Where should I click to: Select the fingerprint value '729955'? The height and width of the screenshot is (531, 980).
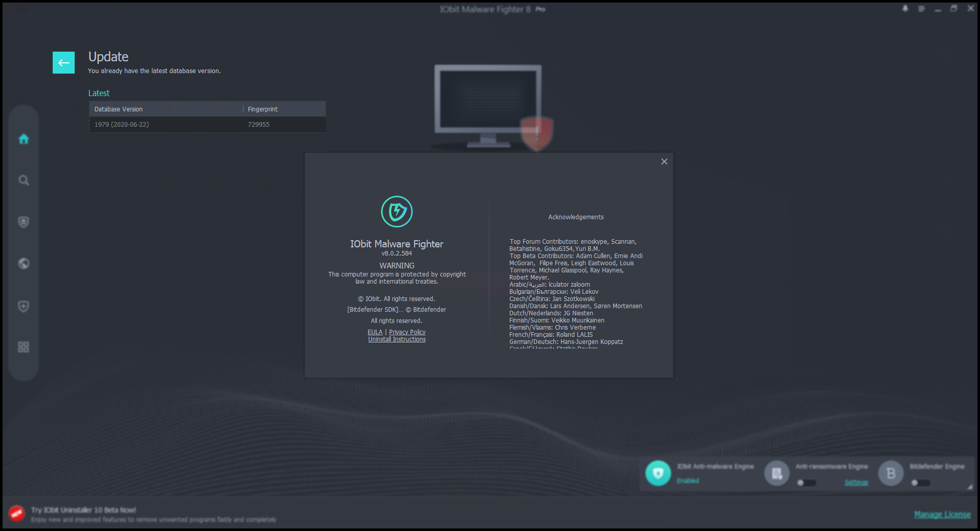259,125
